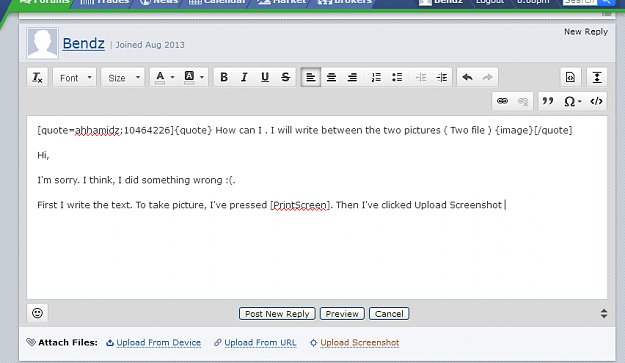This screenshot has width=625, height=363.
Task: Click Upload From Device link
Action: (158, 343)
